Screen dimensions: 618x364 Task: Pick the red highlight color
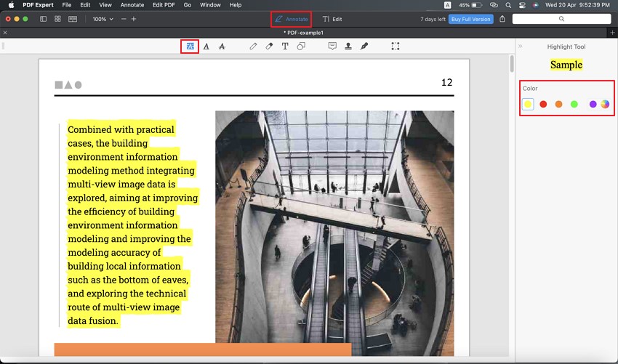pos(543,104)
